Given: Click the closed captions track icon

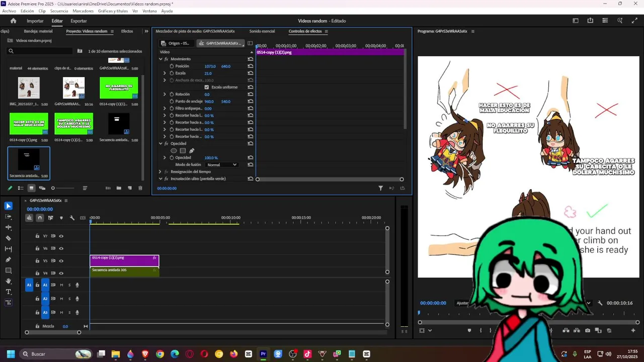Looking at the screenshot, I should point(83,218).
